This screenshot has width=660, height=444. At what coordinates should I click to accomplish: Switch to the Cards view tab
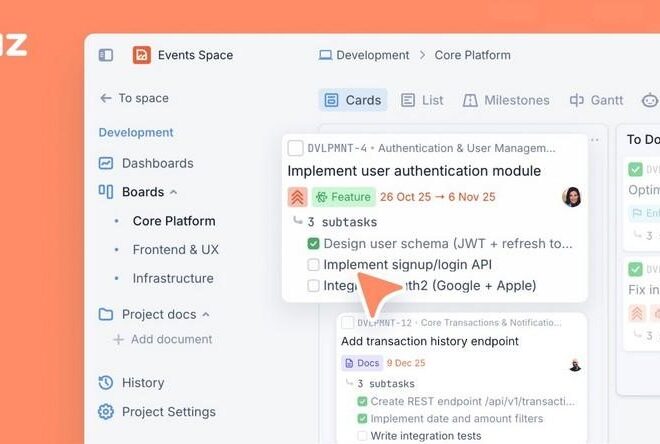[x=353, y=100]
